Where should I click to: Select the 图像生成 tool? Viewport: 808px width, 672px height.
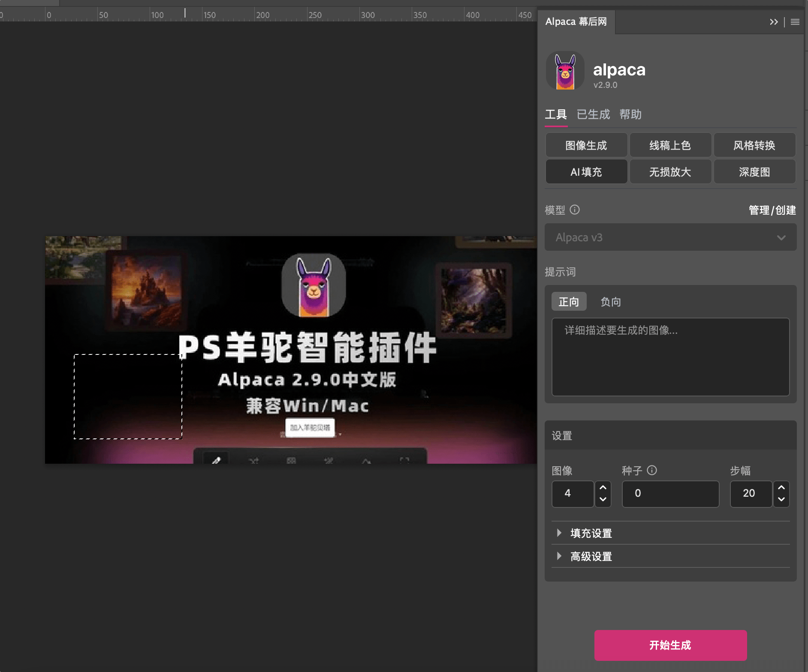click(x=586, y=145)
